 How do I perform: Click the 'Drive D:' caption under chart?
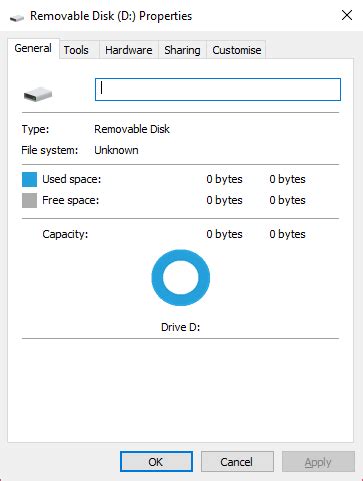pos(180,327)
